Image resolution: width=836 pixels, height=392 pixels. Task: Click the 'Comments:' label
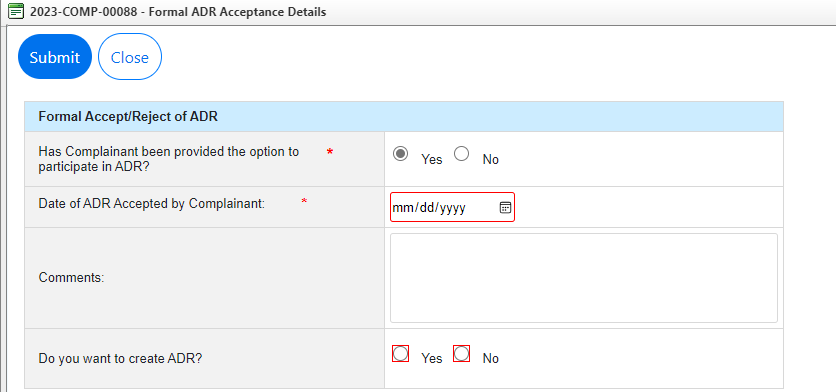(71, 278)
